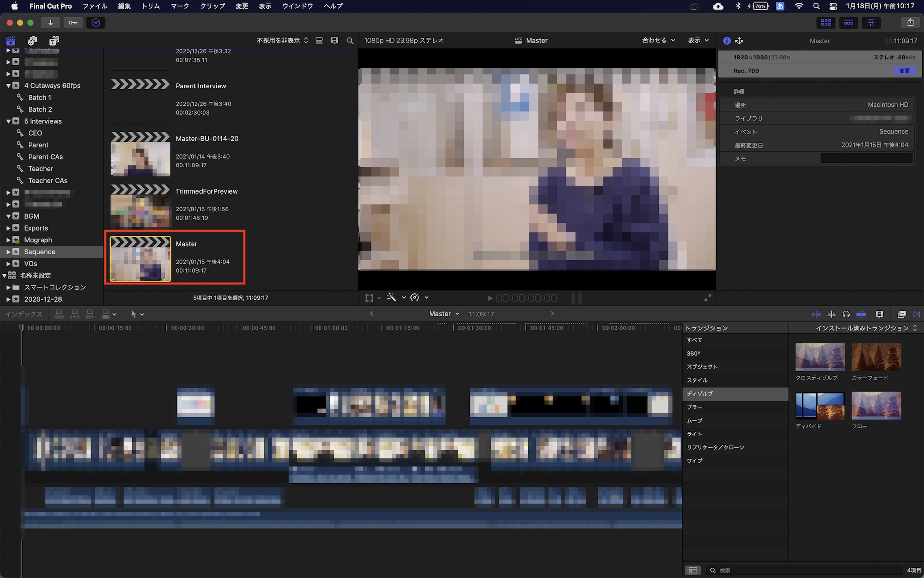Viewport: 924px width, 578px height.
Task: Open titles and generators sidebar
Action: pos(54,41)
